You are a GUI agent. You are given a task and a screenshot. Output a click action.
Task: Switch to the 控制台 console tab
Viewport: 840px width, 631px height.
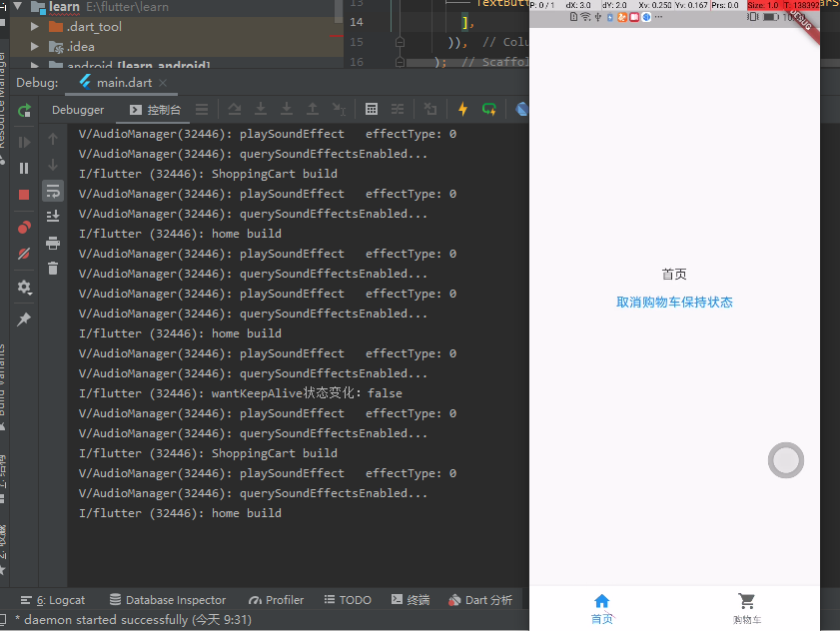coord(156,110)
